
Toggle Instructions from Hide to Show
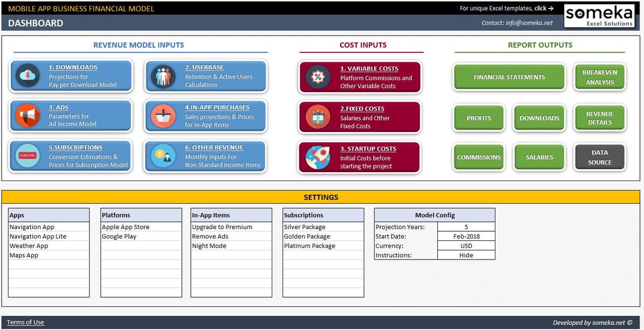tap(466, 255)
